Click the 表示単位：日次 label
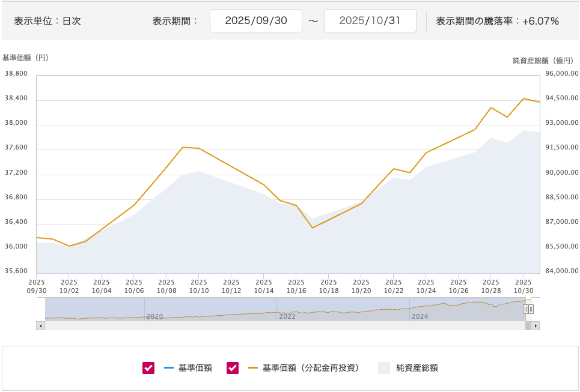 (47, 21)
